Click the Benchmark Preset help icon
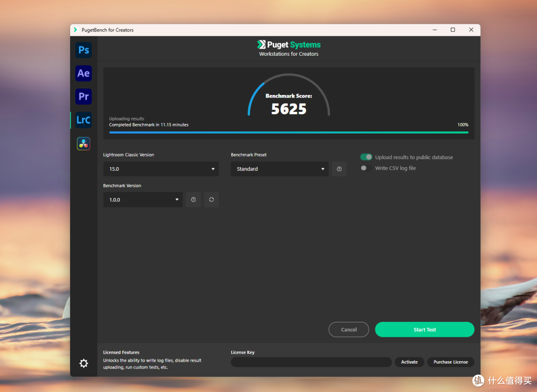This screenshot has width=537, height=392. coord(339,169)
